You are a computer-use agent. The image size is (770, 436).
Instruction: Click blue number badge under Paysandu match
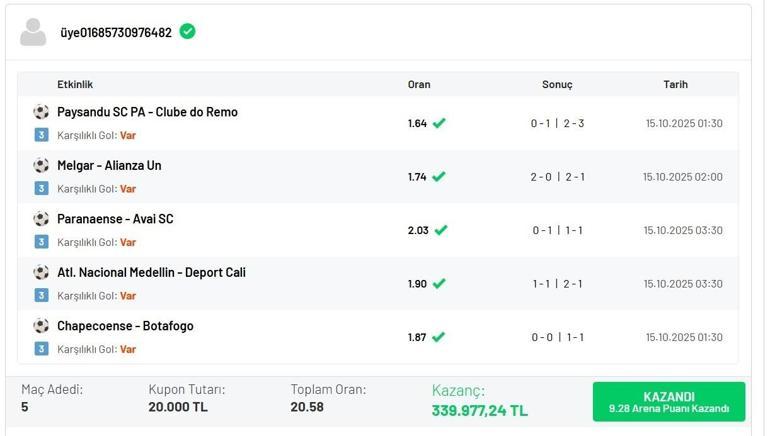coord(41,135)
